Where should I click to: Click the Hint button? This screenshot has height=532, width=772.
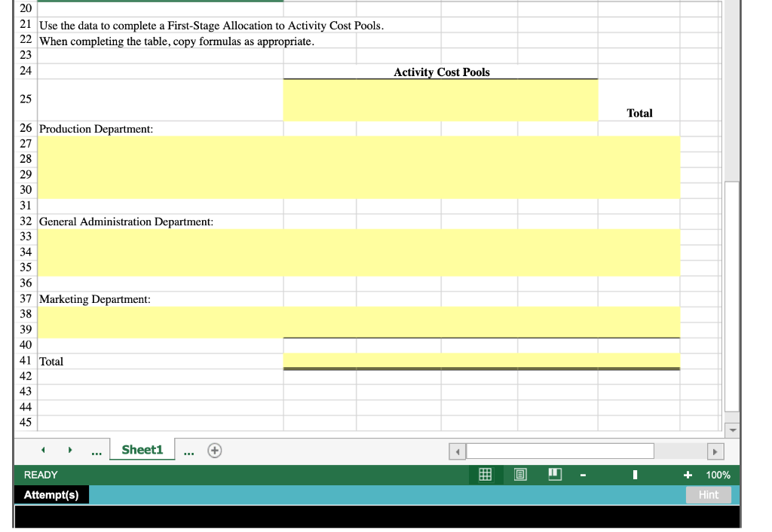[709, 495]
